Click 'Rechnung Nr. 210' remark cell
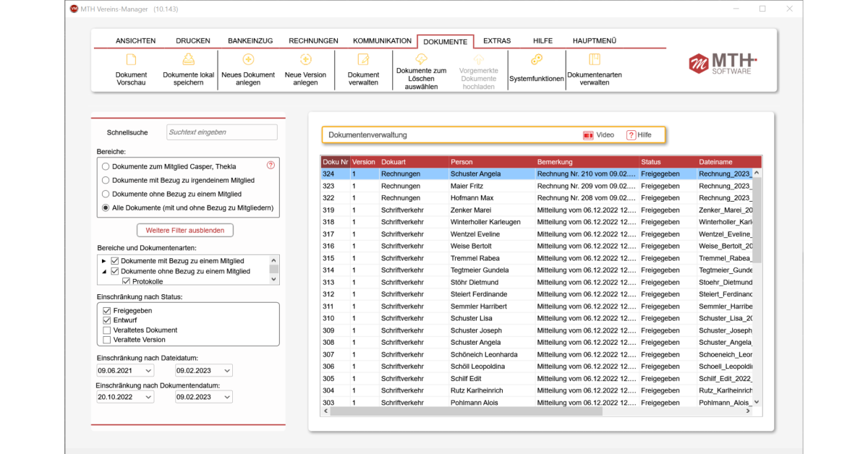This screenshot has width=868, height=454. [x=587, y=174]
